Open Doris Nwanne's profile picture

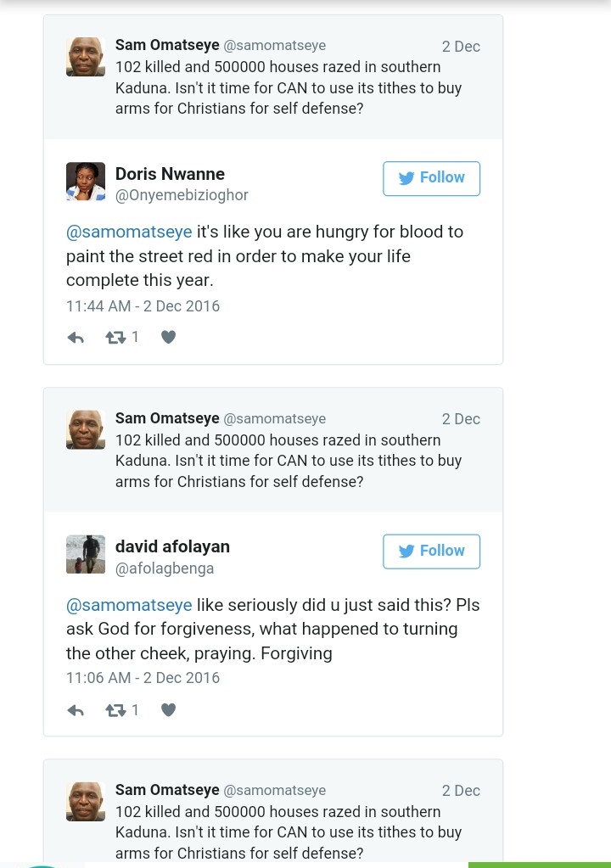click(x=86, y=182)
